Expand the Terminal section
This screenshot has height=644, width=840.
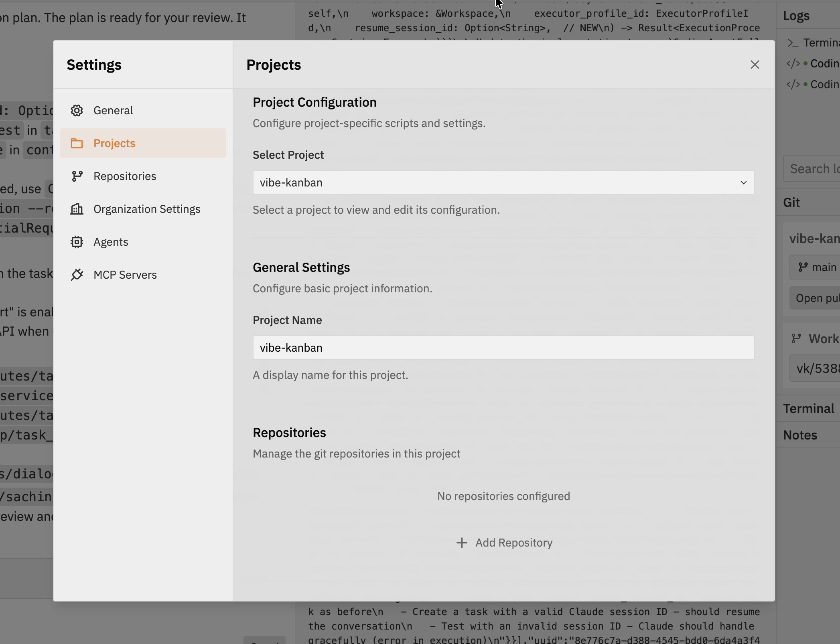click(809, 408)
